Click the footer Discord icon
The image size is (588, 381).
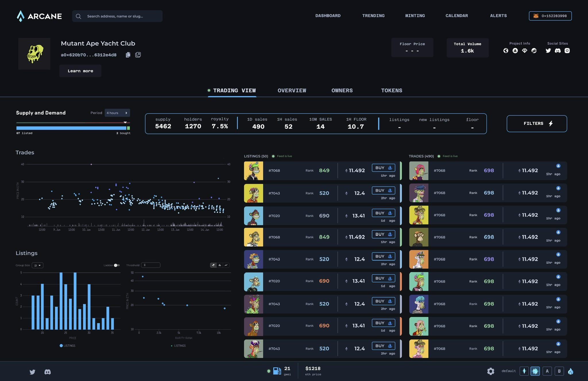48,372
